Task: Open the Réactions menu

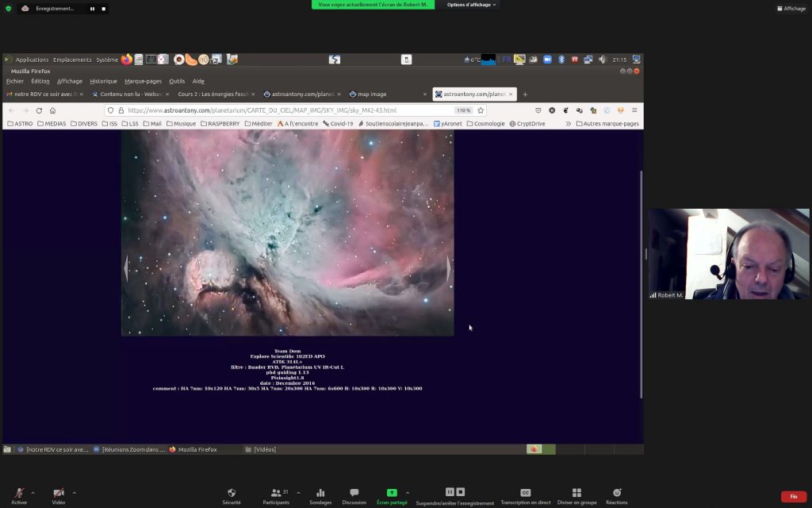Action: (616, 495)
